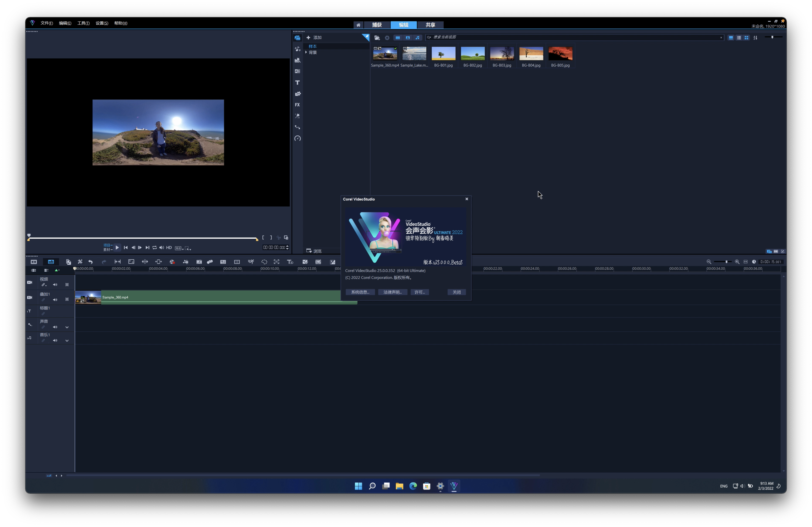Screen dimensions: 812x527
Task: Open the Speed control library icon
Action: point(297,138)
